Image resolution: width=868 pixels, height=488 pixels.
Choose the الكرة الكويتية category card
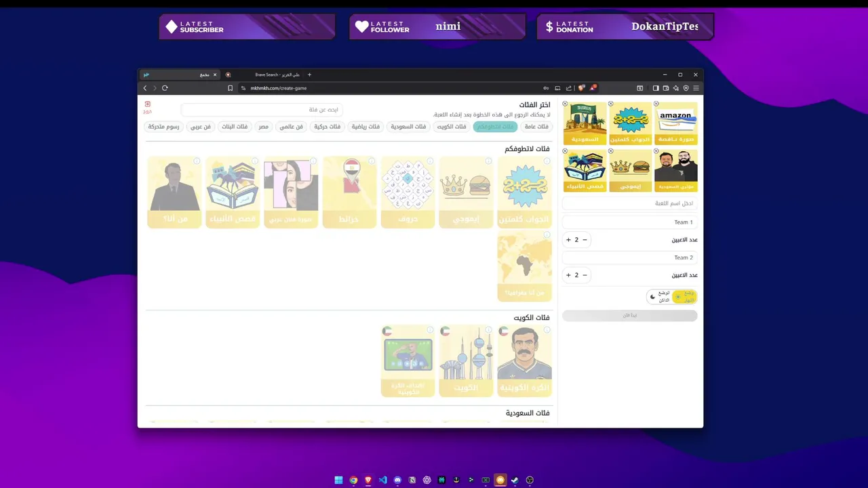click(524, 361)
